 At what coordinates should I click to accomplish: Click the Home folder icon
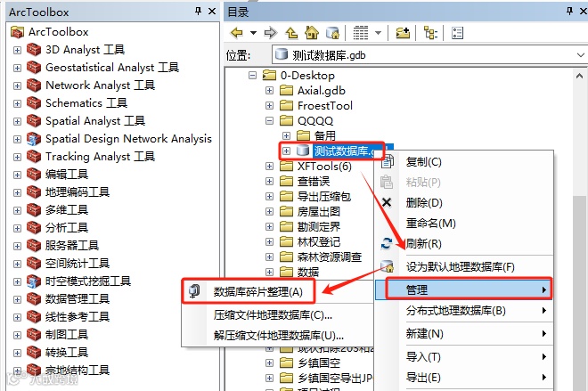pos(312,33)
